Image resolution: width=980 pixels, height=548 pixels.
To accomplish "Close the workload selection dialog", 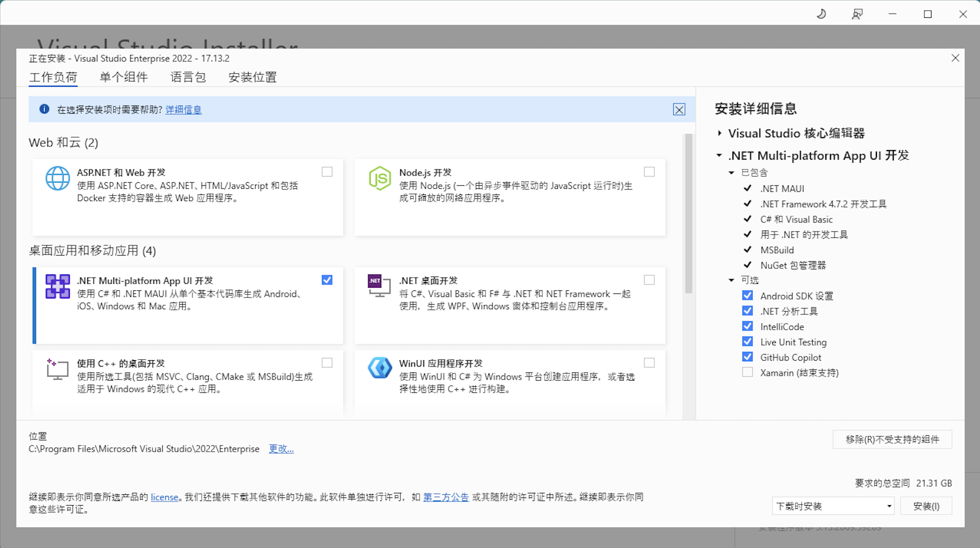I will (955, 58).
